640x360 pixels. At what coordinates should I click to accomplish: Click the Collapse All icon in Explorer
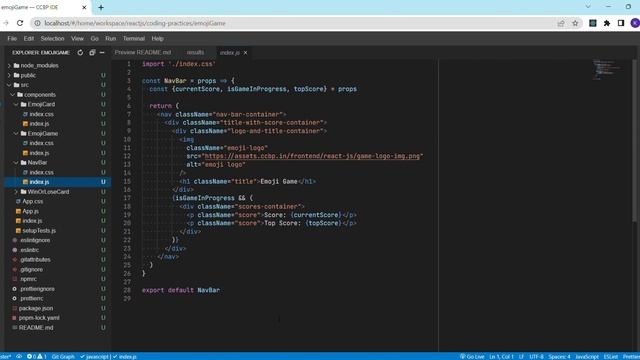92,53
